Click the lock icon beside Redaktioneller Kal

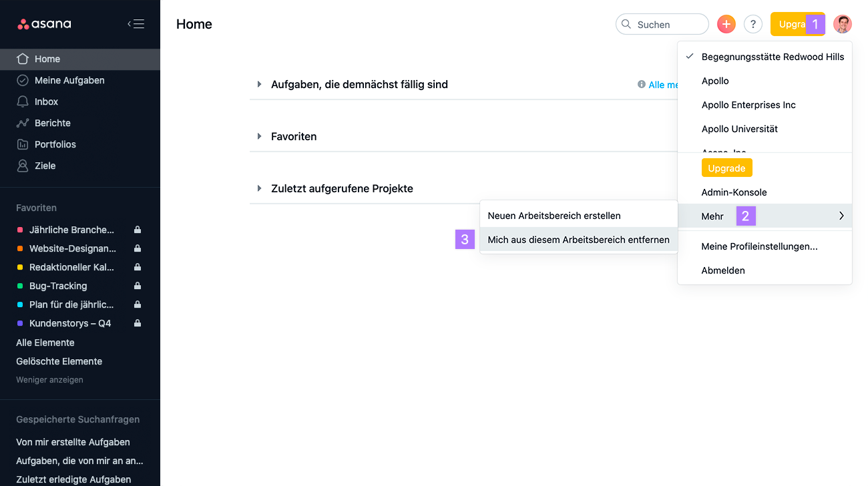[138, 267]
